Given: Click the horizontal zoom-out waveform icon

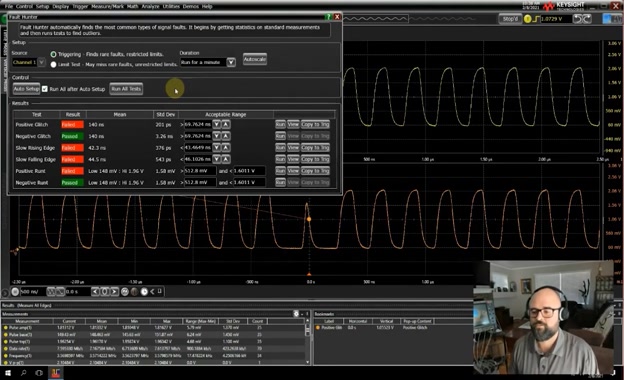Looking at the screenshot, I should tap(51, 292).
